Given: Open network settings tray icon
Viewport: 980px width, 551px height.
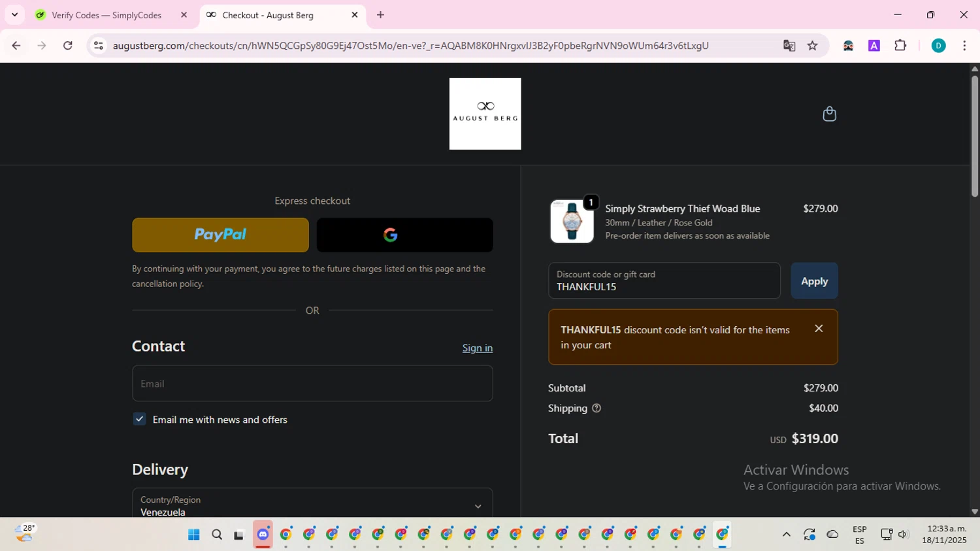Looking at the screenshot, I should click(x=887, y=535).
